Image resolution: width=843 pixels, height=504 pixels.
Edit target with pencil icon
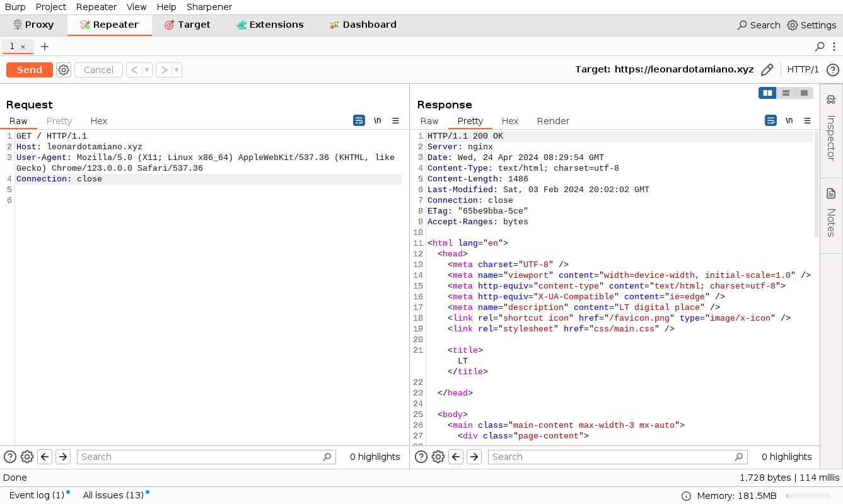tap(767, 70)
